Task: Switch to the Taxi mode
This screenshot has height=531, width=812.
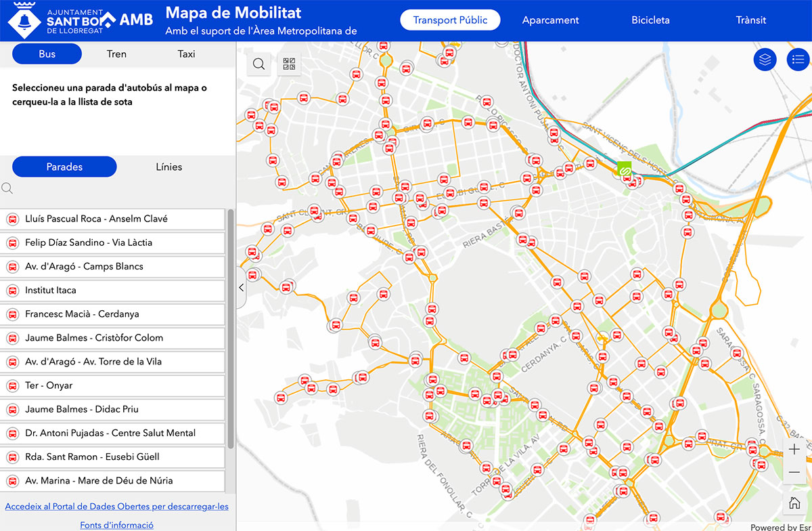Action: tap(186, 54)
